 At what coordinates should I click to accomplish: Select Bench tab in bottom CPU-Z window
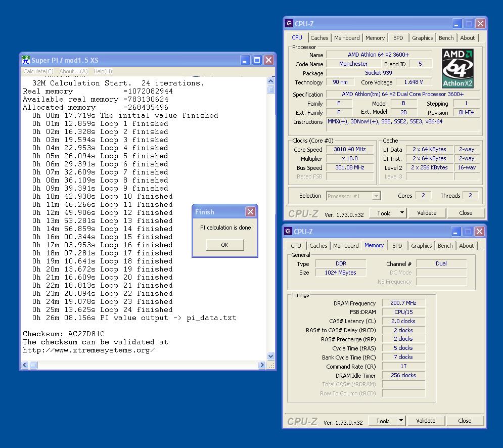tap(445, 246)
